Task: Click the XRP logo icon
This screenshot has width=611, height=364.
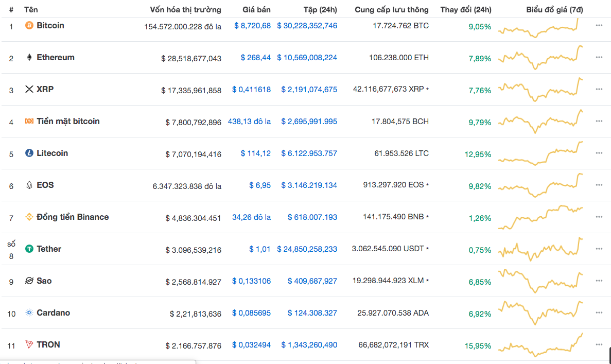Action: (29, 89)
